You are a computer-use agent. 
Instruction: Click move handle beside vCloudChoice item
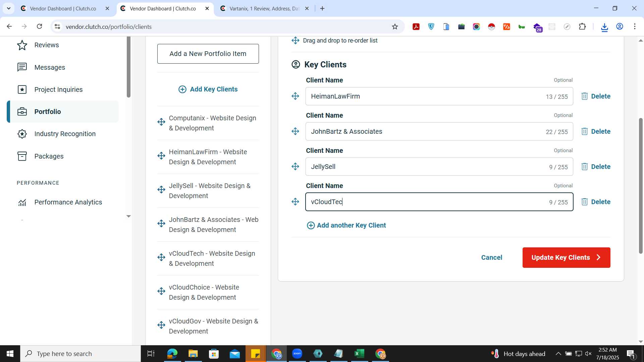click(x=161, y=291)
